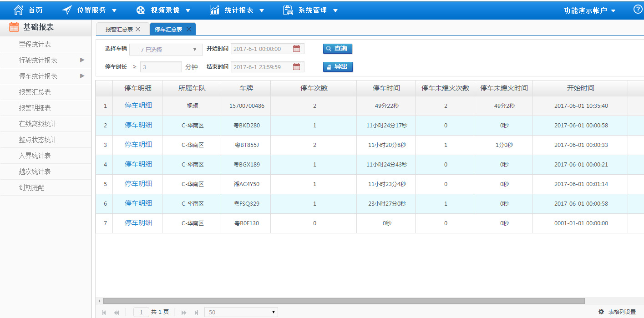Sort by the 停车次数 column header
Image resolution: width=644 pixels, height=318 pixels.
point(314,88)
